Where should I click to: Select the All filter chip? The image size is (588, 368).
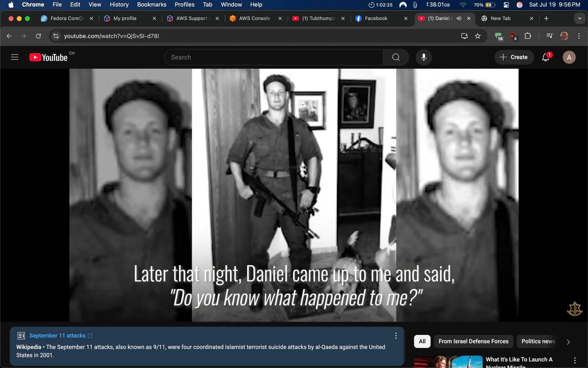(x=422, y=341)
